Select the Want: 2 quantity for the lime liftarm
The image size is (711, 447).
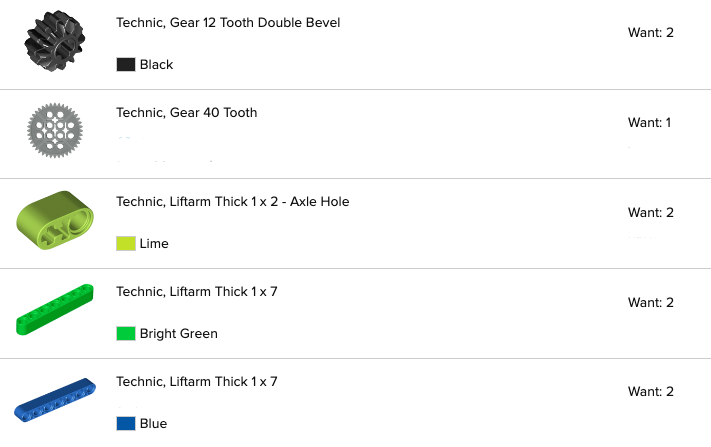651,213
